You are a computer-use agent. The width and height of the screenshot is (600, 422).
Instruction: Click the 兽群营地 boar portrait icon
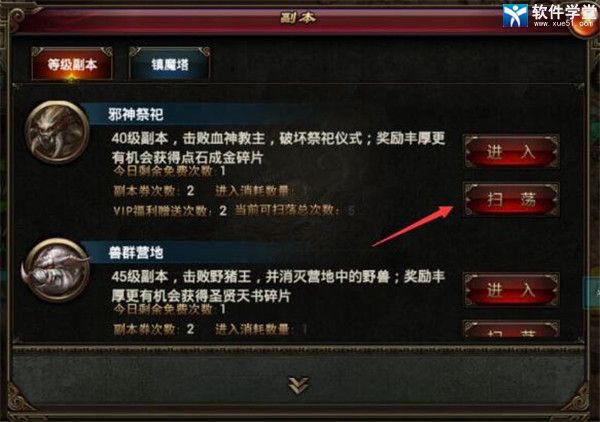click(x=56, y=270)
